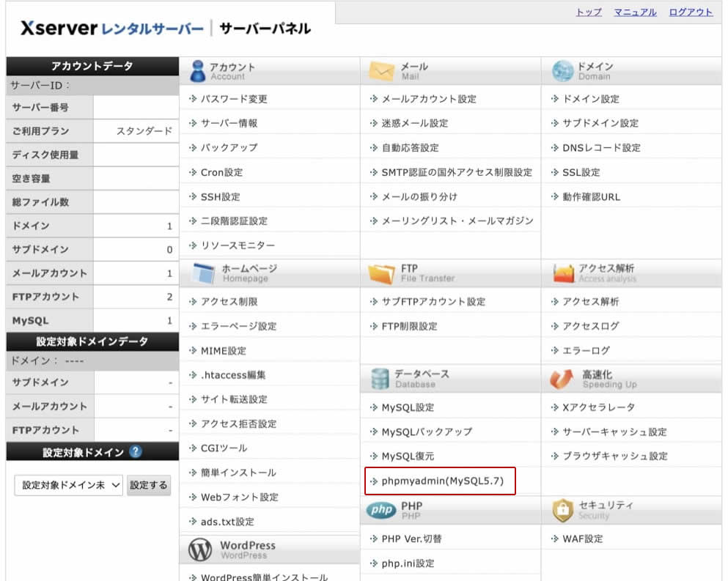Click the Database cylinder icon
The height and width of the screenshot is (581, 728).
[380, 379]
